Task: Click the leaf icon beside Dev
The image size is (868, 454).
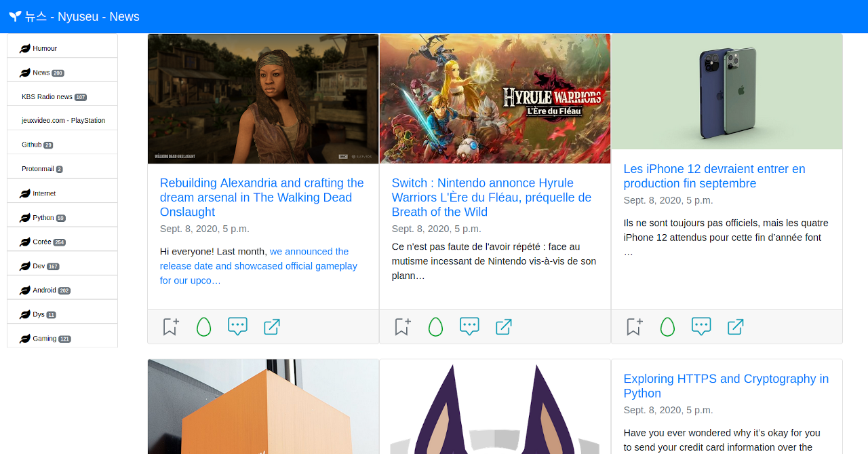Action: click(x=25, y=267)
